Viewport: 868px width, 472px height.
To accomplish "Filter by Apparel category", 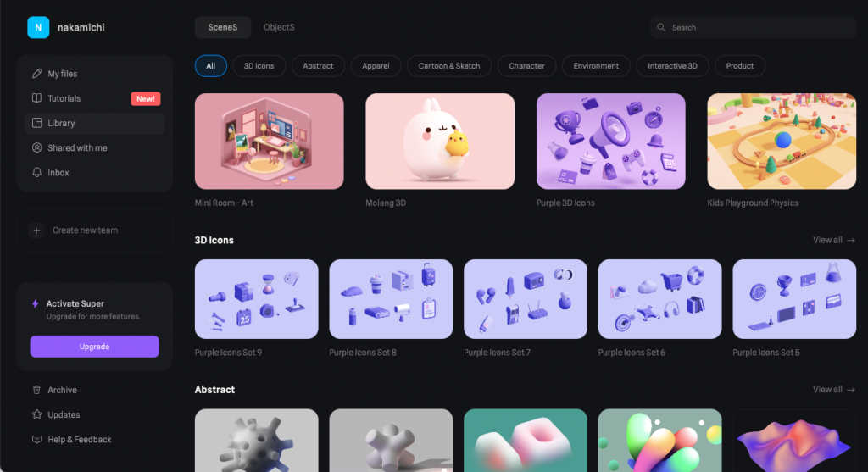I will pos(376,66).
